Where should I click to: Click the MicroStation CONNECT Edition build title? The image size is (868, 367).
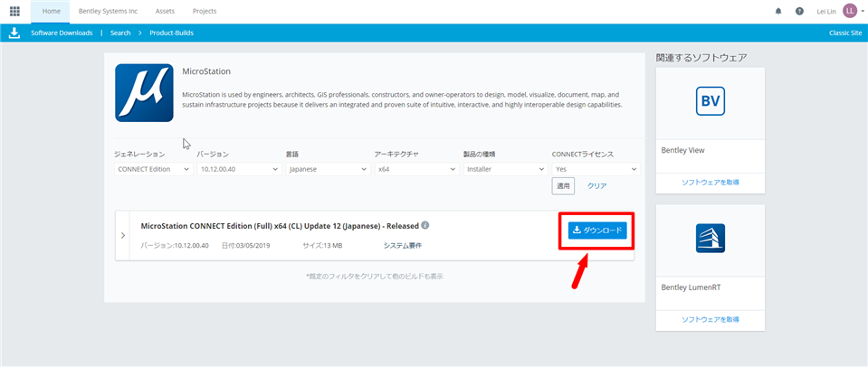coord(280,226)
